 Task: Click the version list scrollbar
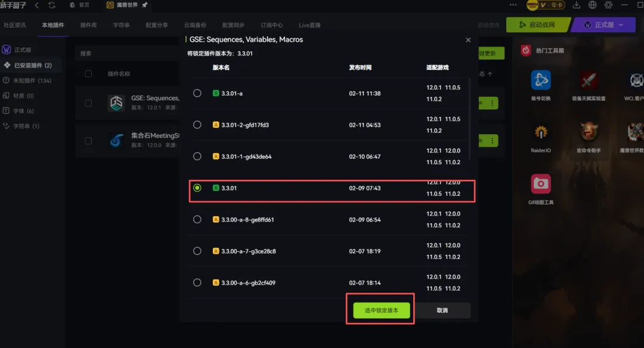470,119
